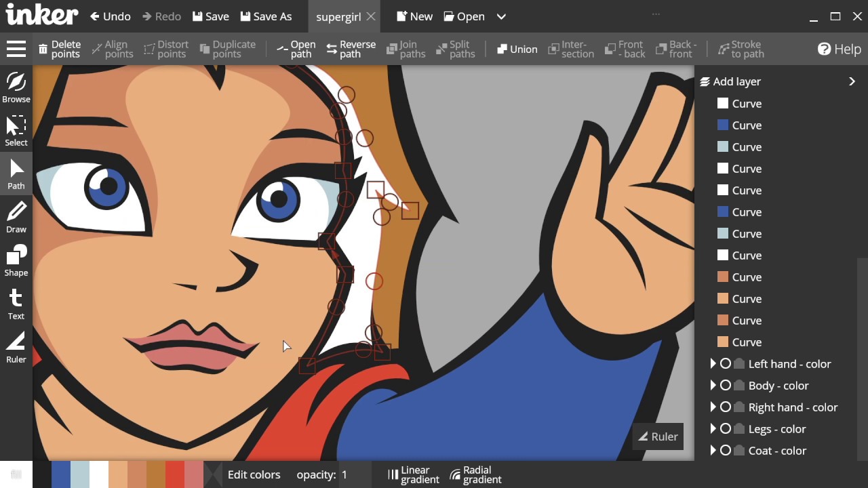Select the Browse tool
The width and height of the screenshot is (868, 488).
[16, 87]
